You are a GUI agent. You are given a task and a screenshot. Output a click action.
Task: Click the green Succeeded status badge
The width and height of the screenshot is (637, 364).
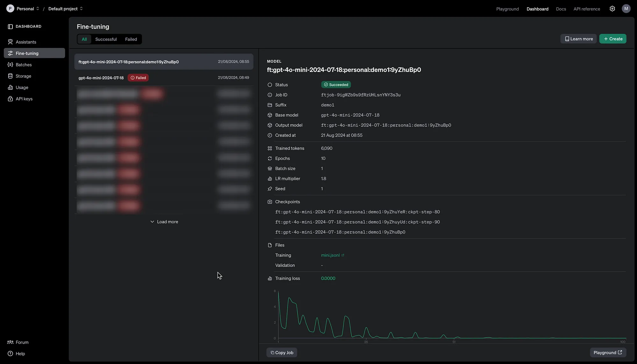pyautogui.click(x=336, y=85)
